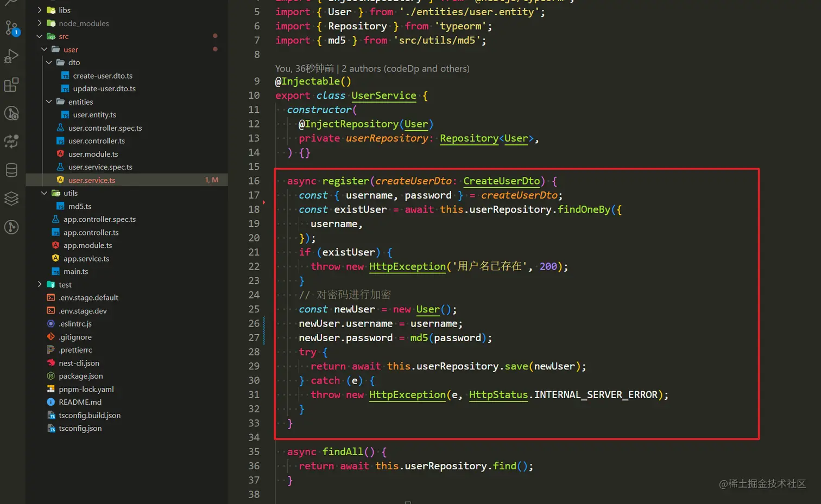Open app.module.ts file
821x504 pixels.
tap(87, 245)
